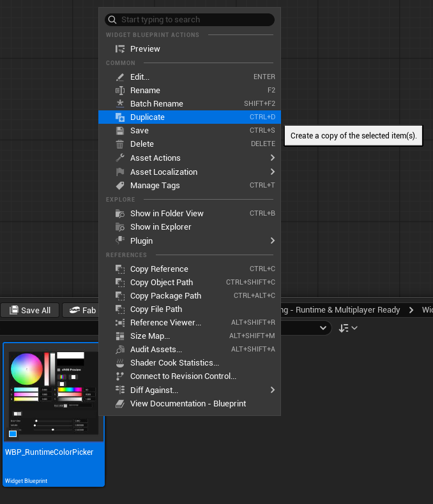The image size is (433, 504).
Task: Click the Save floppy disk icon
Action: click(120, 131)
